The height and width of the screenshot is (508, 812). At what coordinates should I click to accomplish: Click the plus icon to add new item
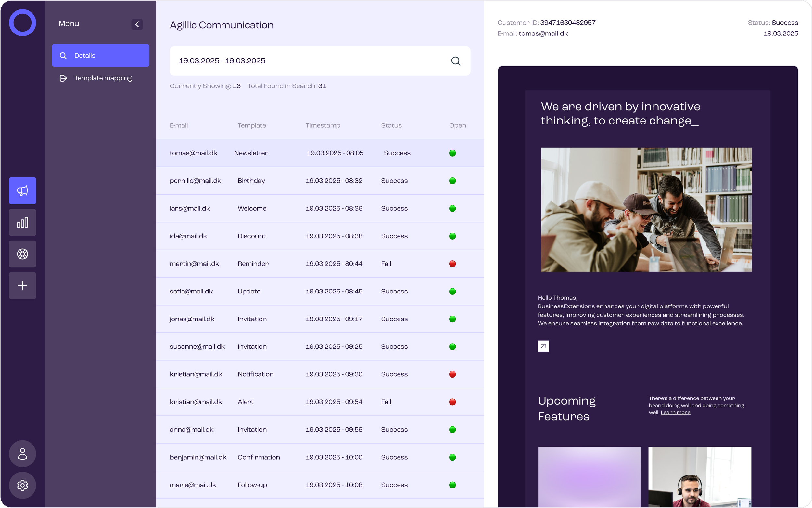pos(22,285)
